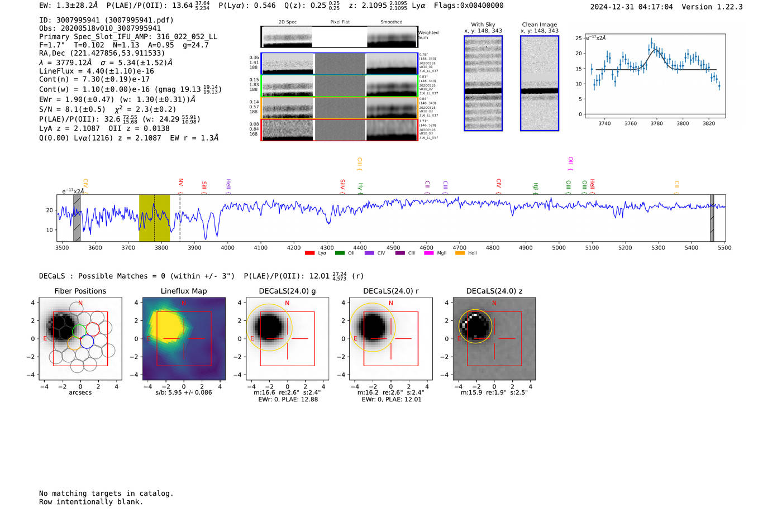The width and height of the screenshot is (782, 532).
Task: Open the Clean Image cutout
Action: click(x=540, y=83)
